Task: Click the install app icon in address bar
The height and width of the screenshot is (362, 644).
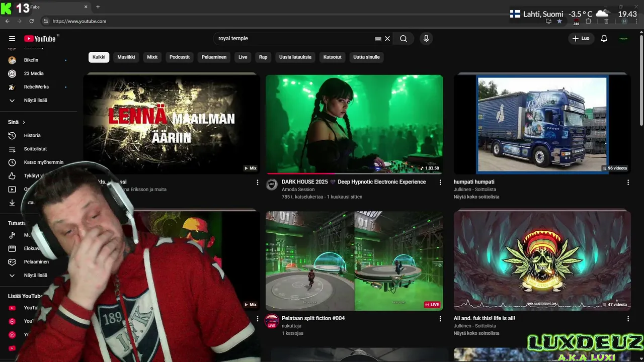Action: coord(548,21)
